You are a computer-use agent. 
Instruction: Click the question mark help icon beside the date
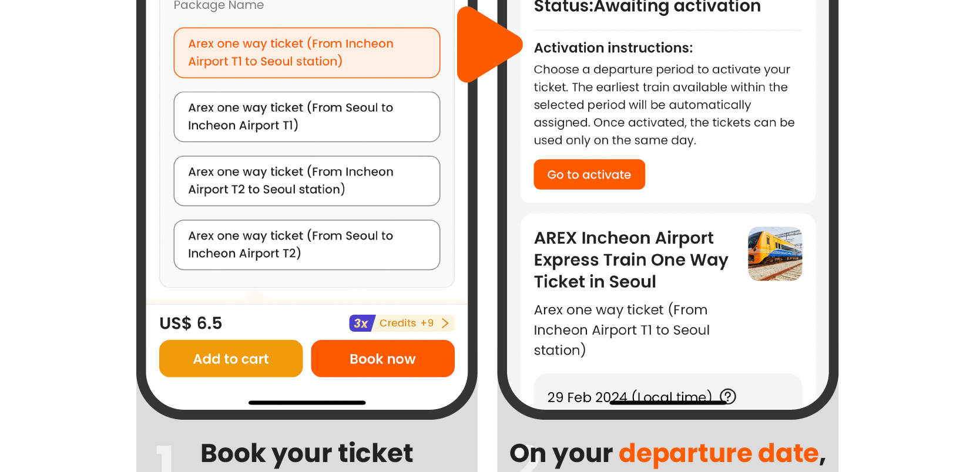pyautogui.click(x=728, y=397)
